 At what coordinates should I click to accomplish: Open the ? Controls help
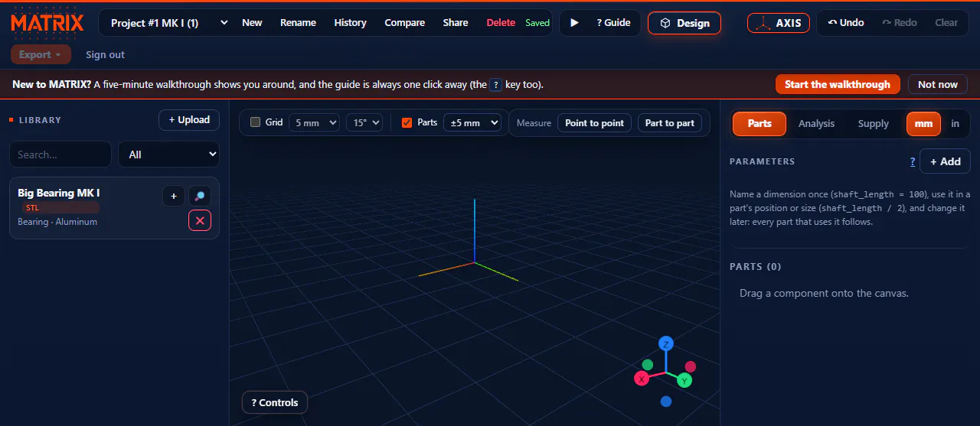coord(274,402)
